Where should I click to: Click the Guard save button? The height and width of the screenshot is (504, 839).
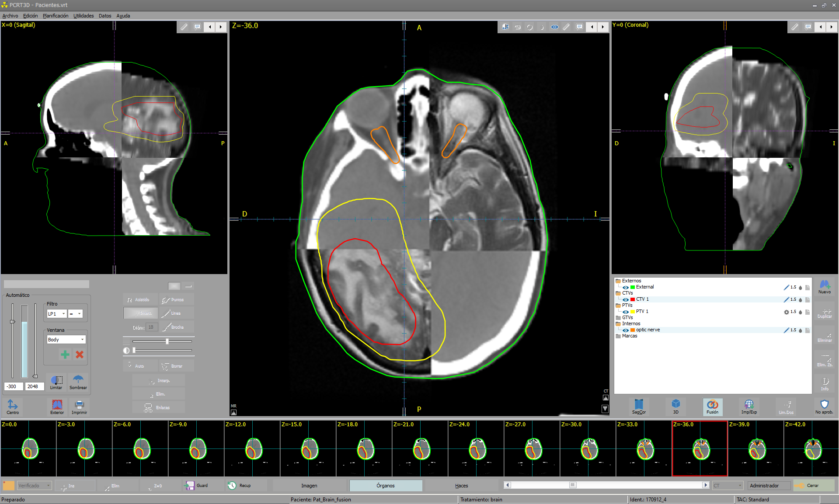pos(197,486)
